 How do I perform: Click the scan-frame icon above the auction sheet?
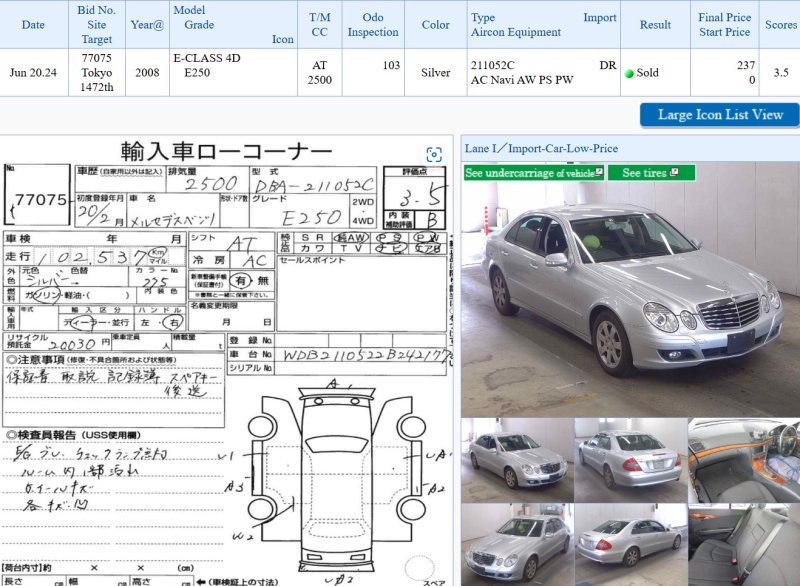(434, 154)
